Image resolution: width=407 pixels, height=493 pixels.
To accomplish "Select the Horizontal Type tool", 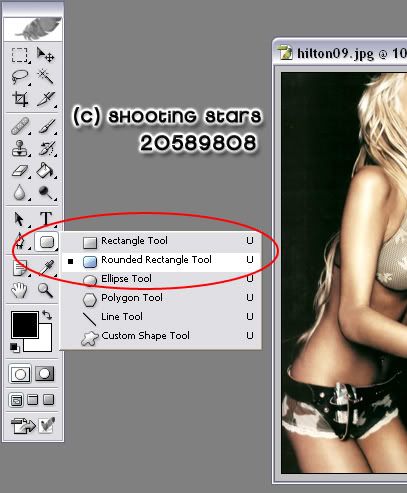I will tap(46, 219).
